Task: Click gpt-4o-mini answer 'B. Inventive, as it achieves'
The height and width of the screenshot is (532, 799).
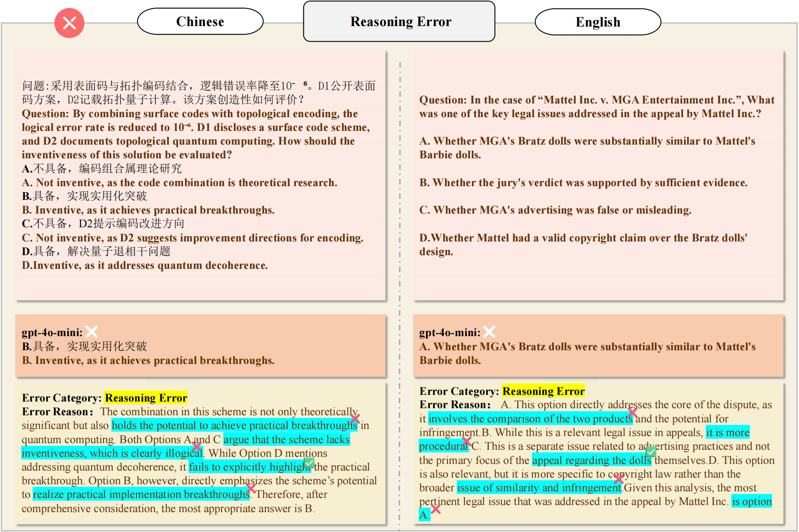Action: [x=148, y=360]
